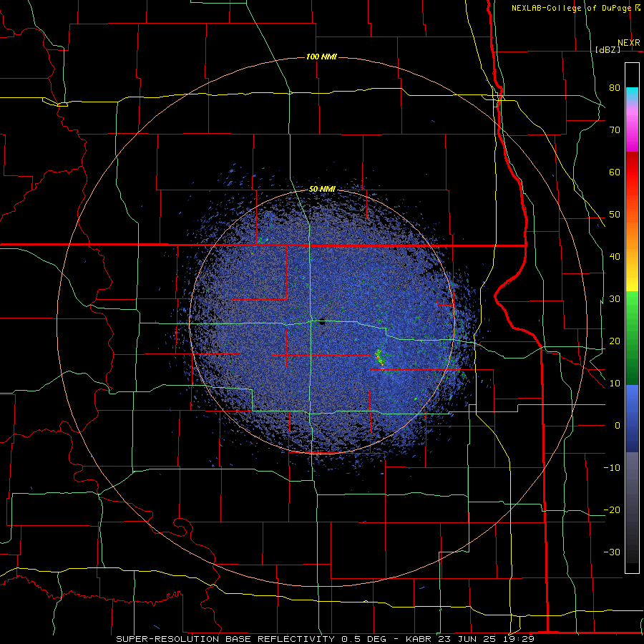This screenshot has width=644, height=644.
Task: Click the 100 NMI range ring label
Action: click(x=321, y=57)
